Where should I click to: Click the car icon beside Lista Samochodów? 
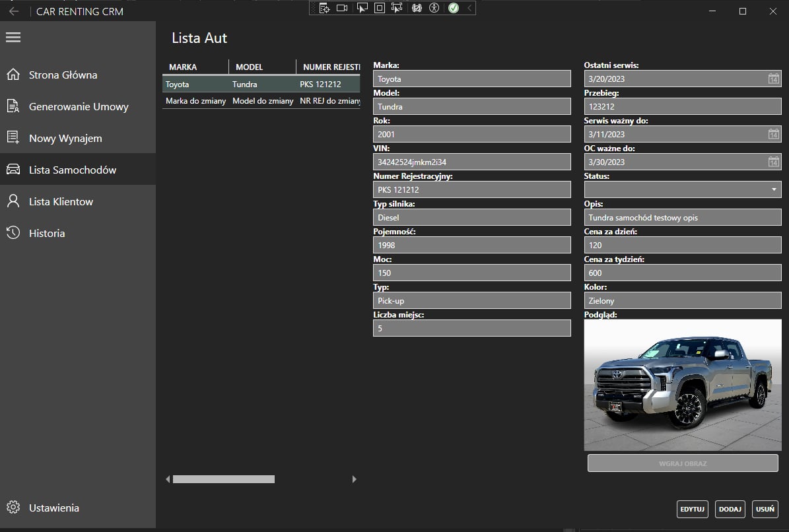point(13,169)
